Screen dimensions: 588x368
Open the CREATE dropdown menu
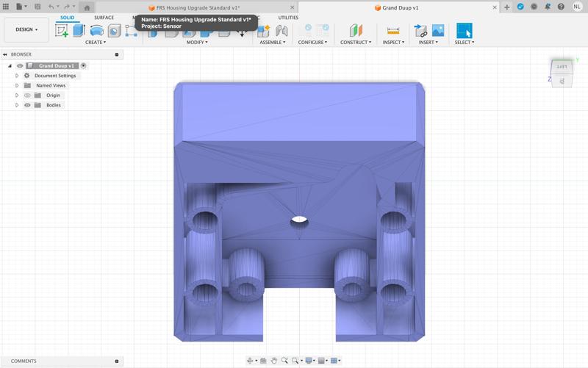point(96,43)
